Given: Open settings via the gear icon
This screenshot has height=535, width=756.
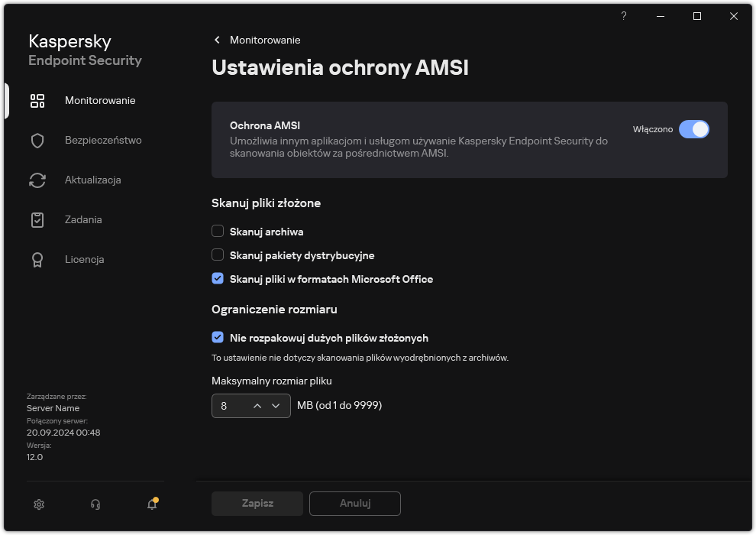Looking at the screenshot, I should 40,504.
